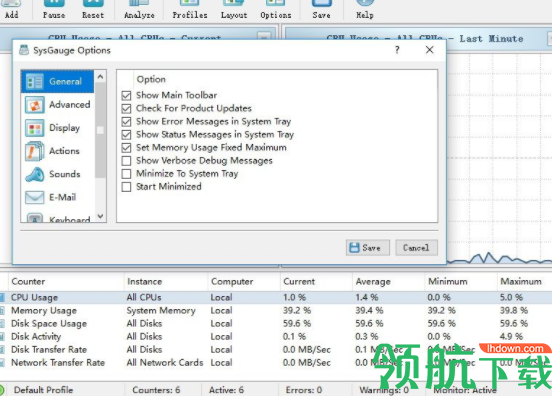Select the Advanced options category icon
The width and height of the screenshot is (552, 396).
tap(34, 105)
